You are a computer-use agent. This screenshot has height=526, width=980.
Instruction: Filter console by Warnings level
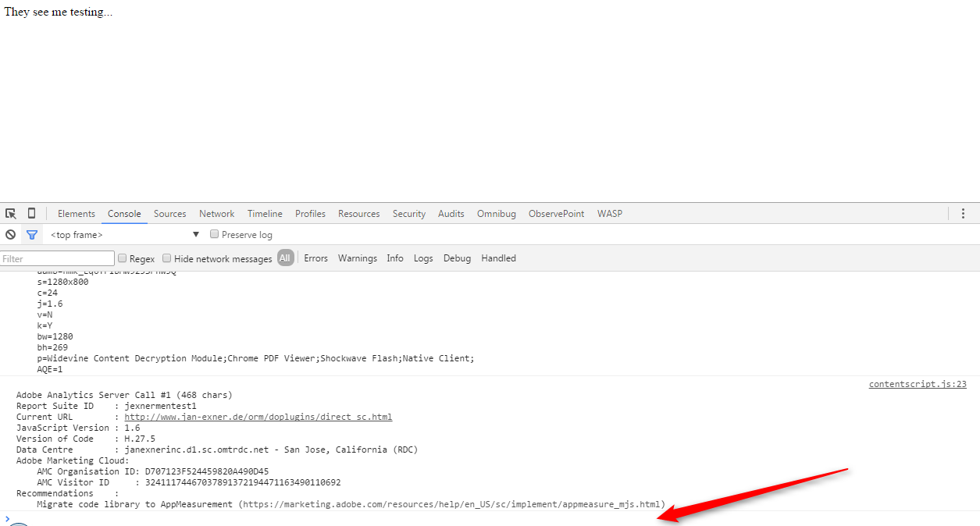358,258
